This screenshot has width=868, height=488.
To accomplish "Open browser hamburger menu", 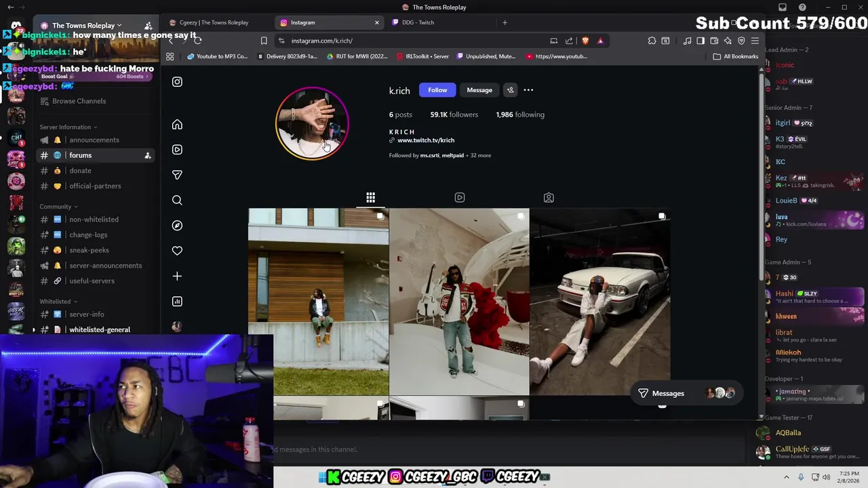I will pyautogui.click(x=755, y=41).
